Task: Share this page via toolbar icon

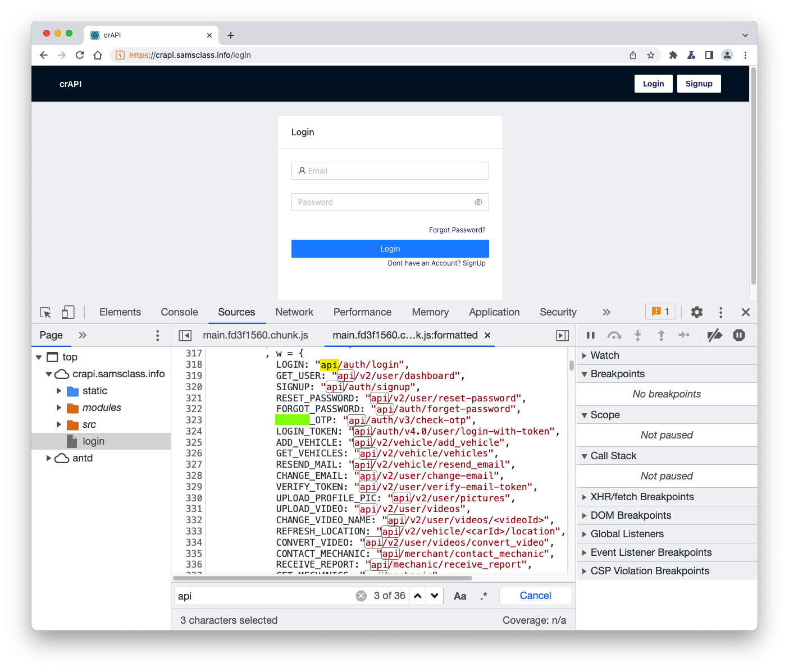Action: pyautogui.click(x=633, y=55)
